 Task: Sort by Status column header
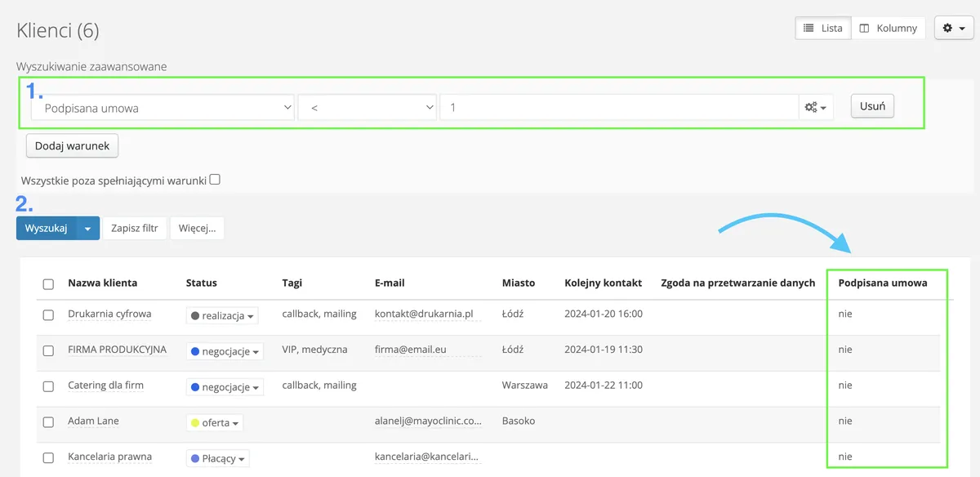202,283
